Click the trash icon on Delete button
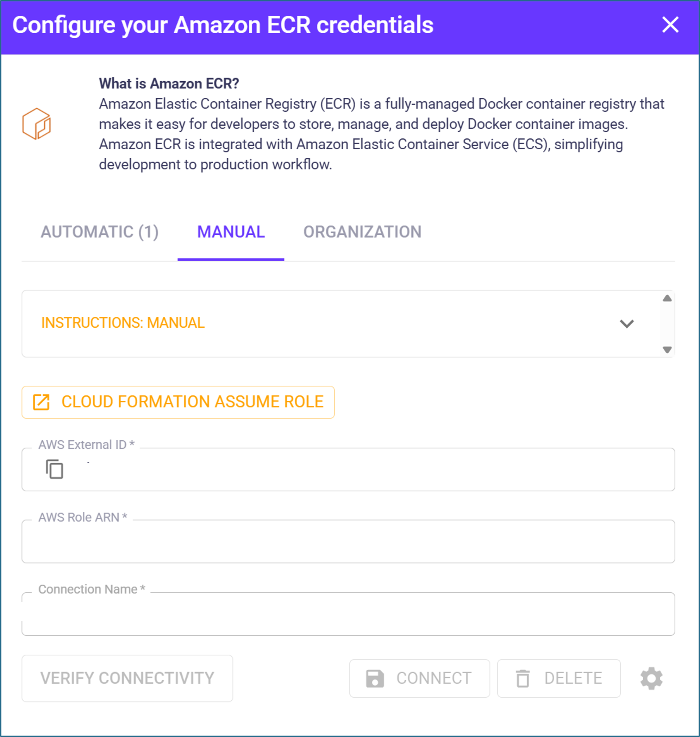The image size is (700, 737). tap(523, 679)
